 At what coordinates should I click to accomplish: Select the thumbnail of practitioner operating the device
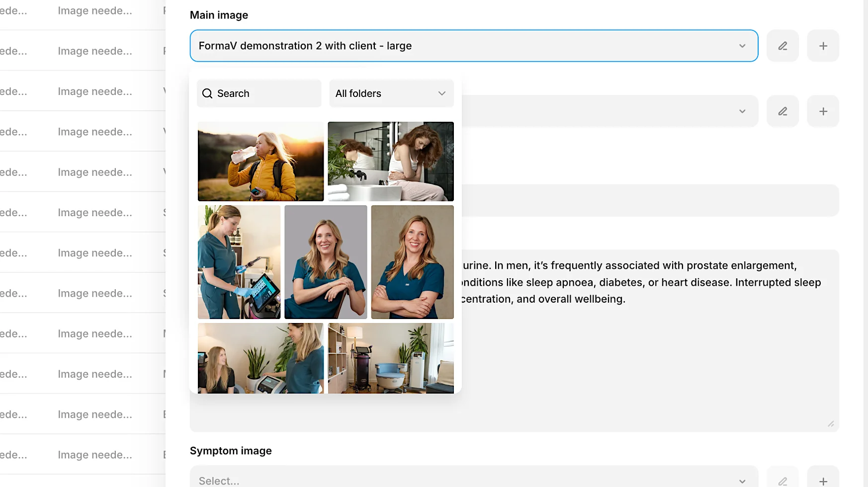(x=239, y=262)
